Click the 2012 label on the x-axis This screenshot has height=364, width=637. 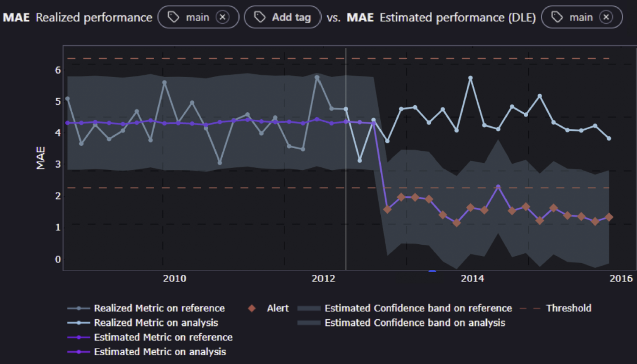[323, 279]
